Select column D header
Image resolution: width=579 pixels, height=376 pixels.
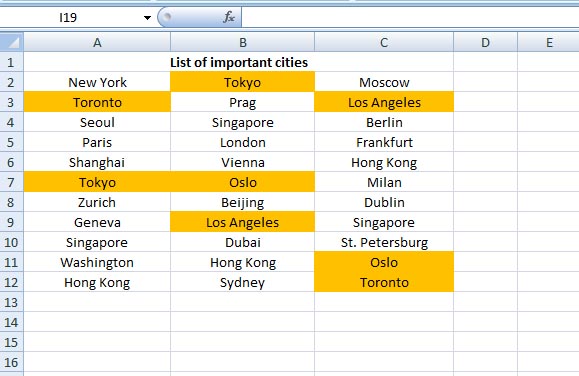486,42
